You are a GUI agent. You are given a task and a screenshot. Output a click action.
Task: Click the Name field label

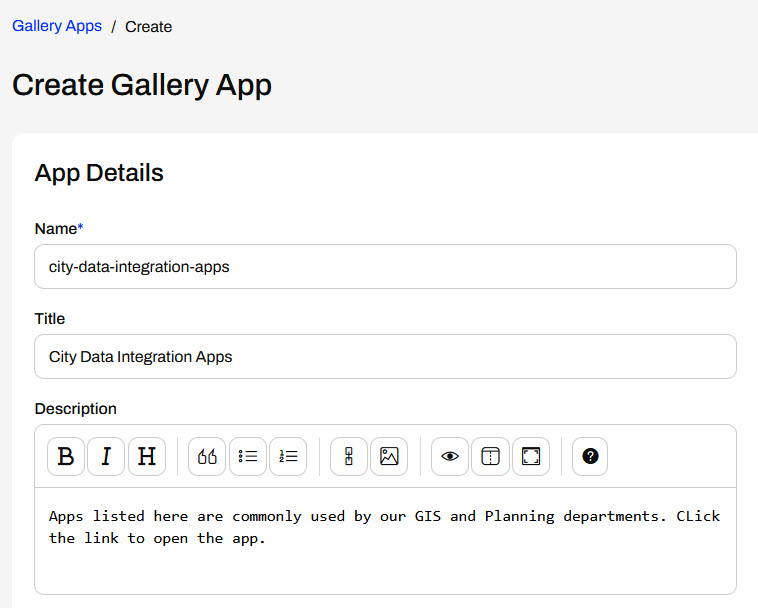(x=58, y=229)
